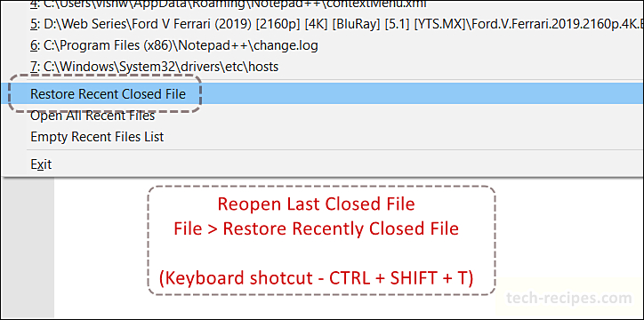This screenshot has height=320, width=644.
Task: Click the 'Reopen Last Closed File' heading text
Action: (317, 204)
